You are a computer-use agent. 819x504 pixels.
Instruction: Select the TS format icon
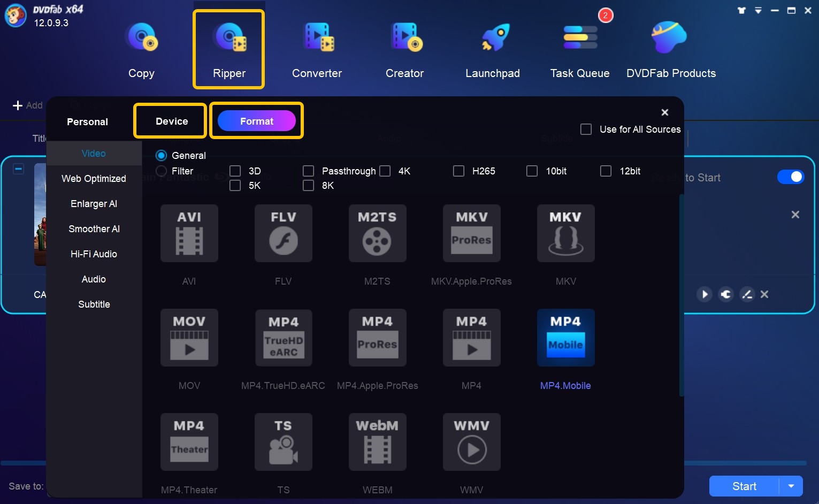pyautogui.click(x=284, y=442)
